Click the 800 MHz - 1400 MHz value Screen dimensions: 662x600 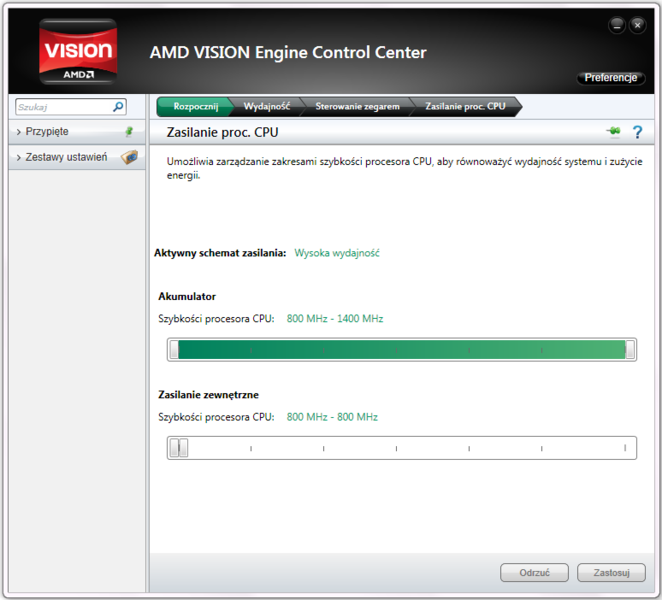pos(335,318)
